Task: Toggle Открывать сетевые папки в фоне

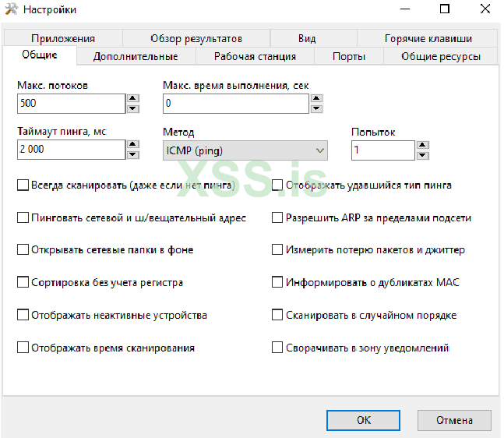Action: tap(23, 249)
